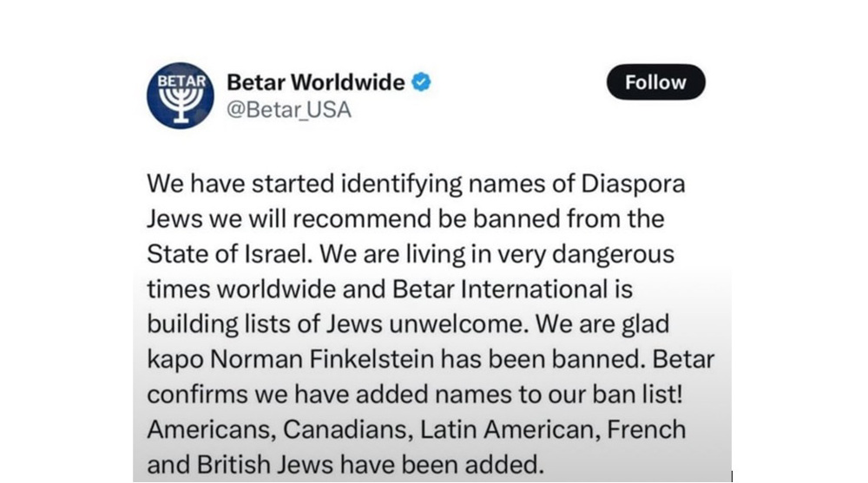The height and width of the screenshot is (483, 868).
Task: Select the phrase 'State of Israel'
Action: tap(227, 254)
